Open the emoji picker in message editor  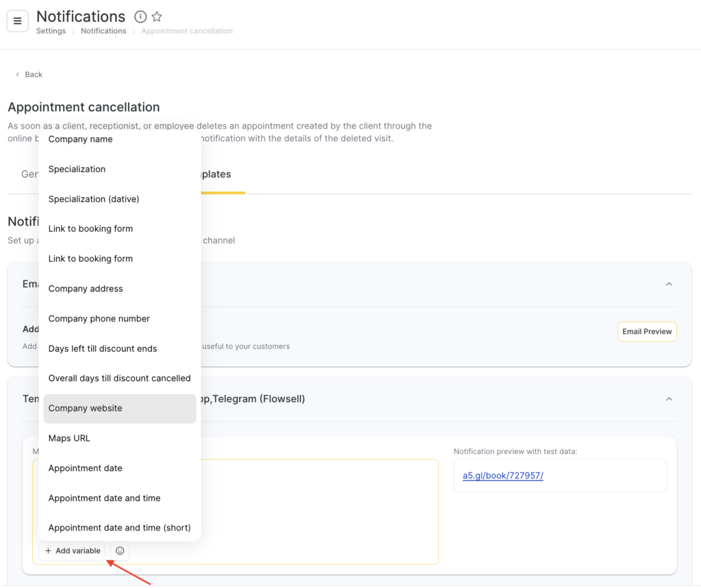click(x=120, y=551)
